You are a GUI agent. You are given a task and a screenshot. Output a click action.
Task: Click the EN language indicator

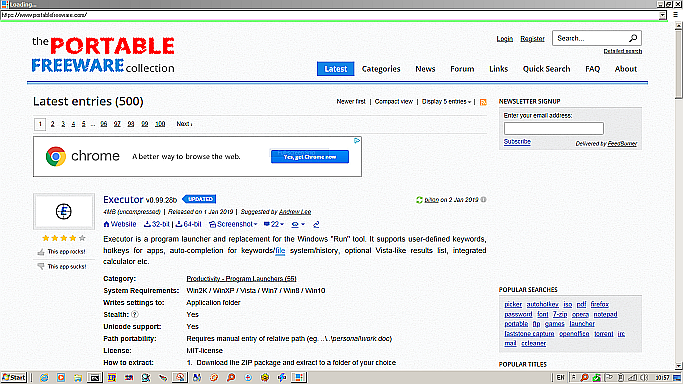[x=561, y=377]
